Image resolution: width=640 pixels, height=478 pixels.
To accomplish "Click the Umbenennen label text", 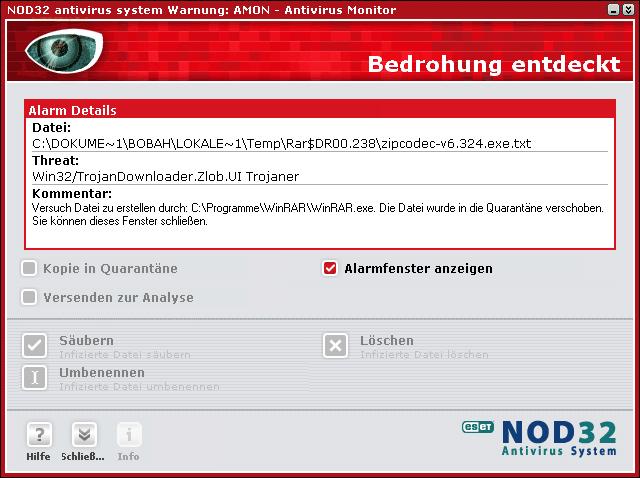I will [102, 373].
